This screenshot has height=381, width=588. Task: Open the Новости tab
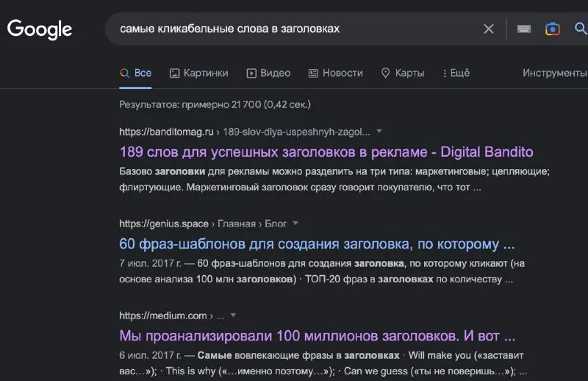coord(336,73)
